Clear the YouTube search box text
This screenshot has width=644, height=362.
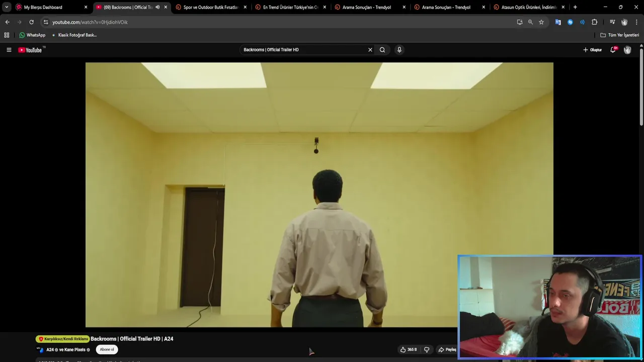point(370,50)
